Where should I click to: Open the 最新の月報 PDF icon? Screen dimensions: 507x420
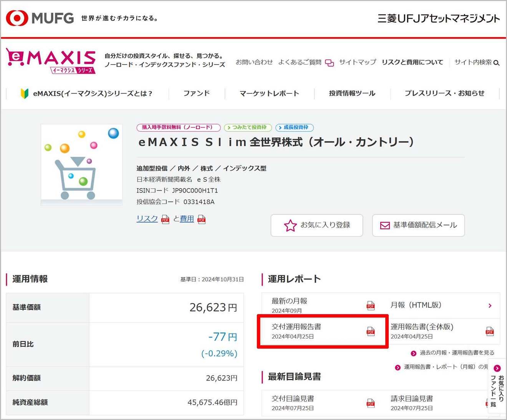(371, 305)
